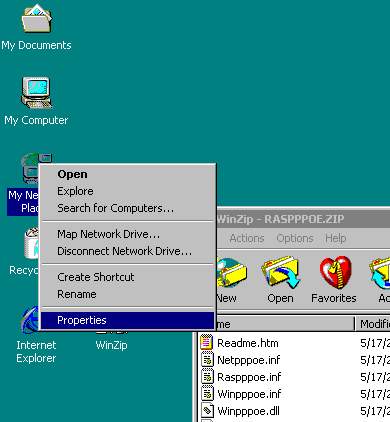Open the WinZip Help menu
This screenshot has width=390, height=422.
[x=336, y=238]
